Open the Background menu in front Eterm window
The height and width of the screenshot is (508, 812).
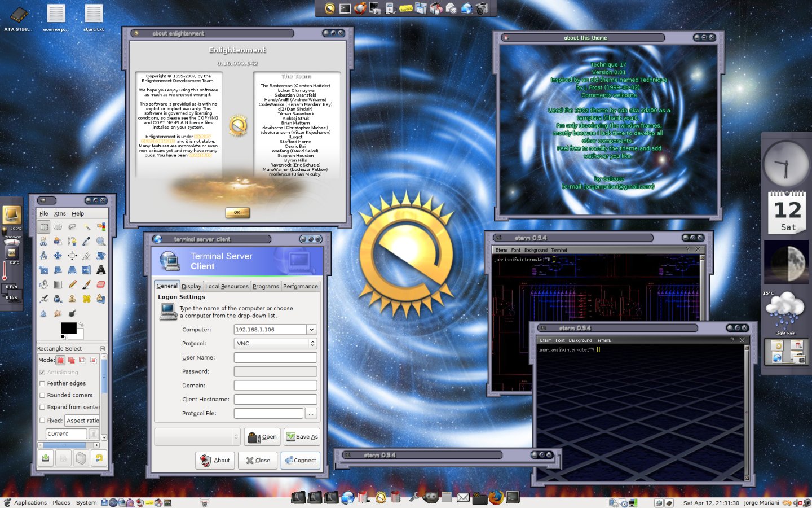[580, 340]
